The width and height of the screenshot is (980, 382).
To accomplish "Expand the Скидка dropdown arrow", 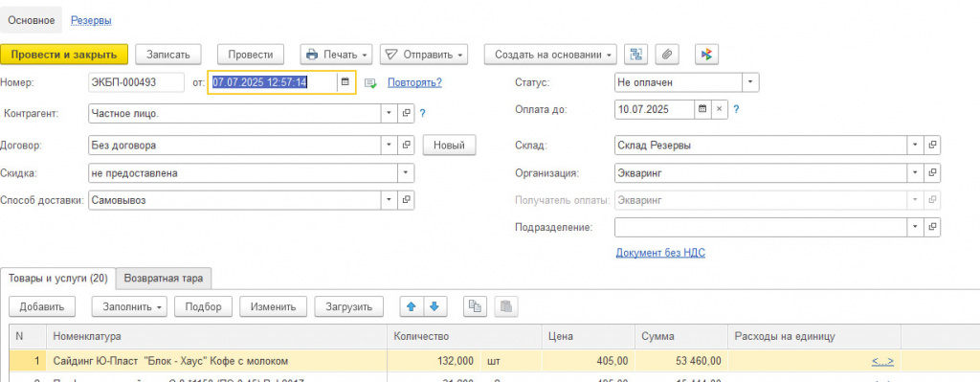I will click(x=406, y=172).
